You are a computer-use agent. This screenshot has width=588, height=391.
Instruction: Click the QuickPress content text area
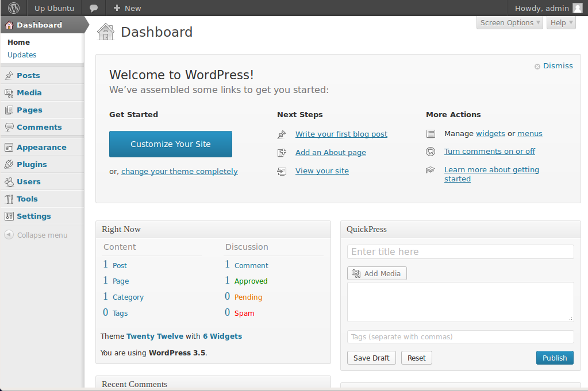[460, 302]
